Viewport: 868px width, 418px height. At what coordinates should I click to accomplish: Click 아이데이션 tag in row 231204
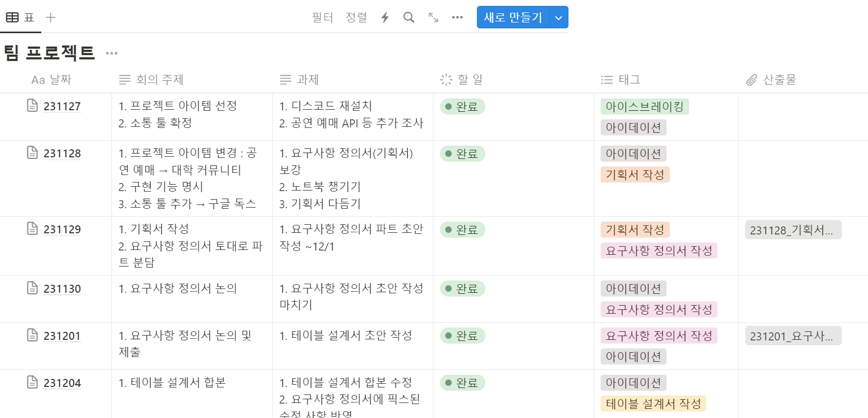coord(633,383)
